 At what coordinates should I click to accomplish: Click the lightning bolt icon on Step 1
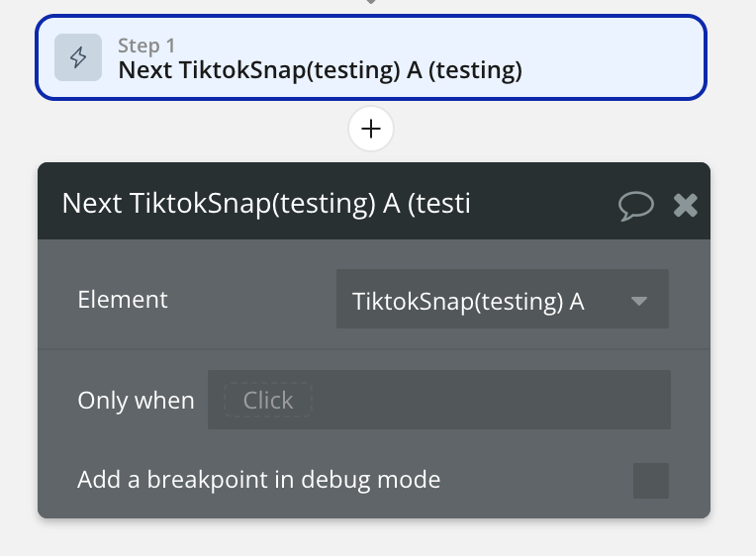pyautogui.click(x=77, y=57)
